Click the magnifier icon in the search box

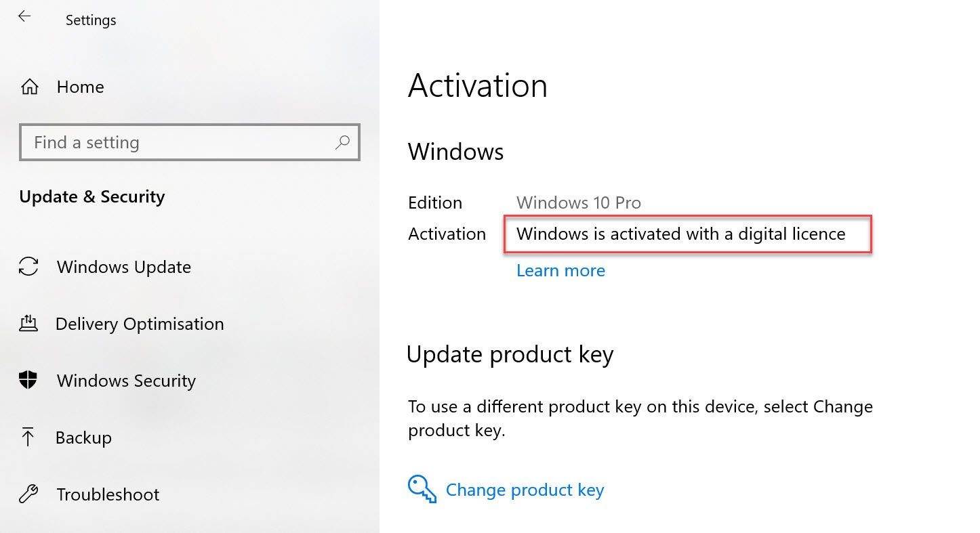(x=342, y=142)
